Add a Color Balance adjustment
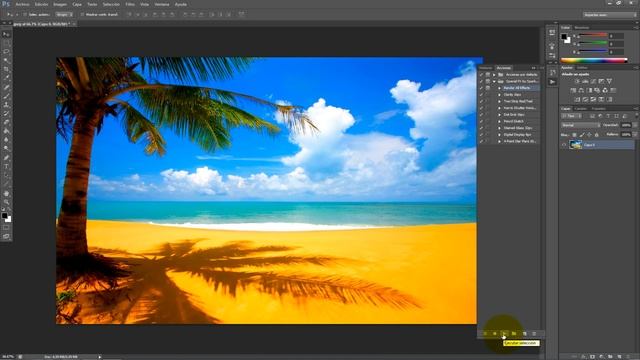This screenshot has height=360, width=640. click(x=581, y=90)
